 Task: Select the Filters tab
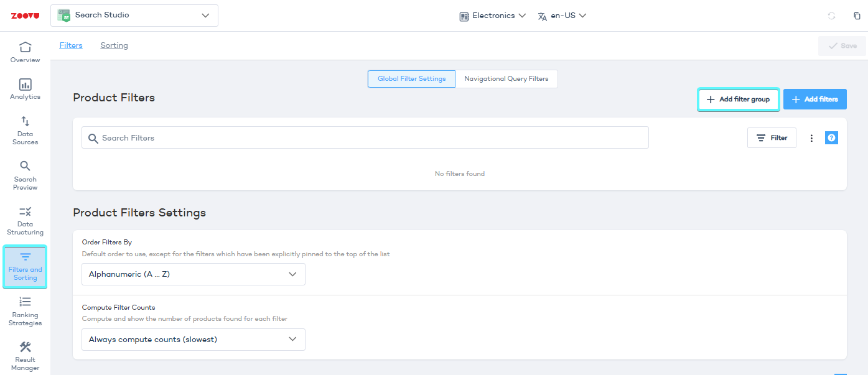pyautogui.click(x=70, y=45)
